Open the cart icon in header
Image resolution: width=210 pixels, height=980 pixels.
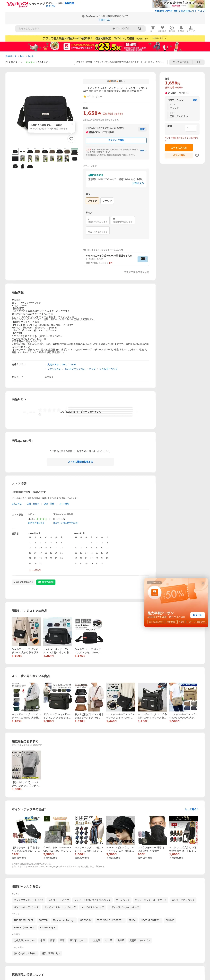point(153,28)
